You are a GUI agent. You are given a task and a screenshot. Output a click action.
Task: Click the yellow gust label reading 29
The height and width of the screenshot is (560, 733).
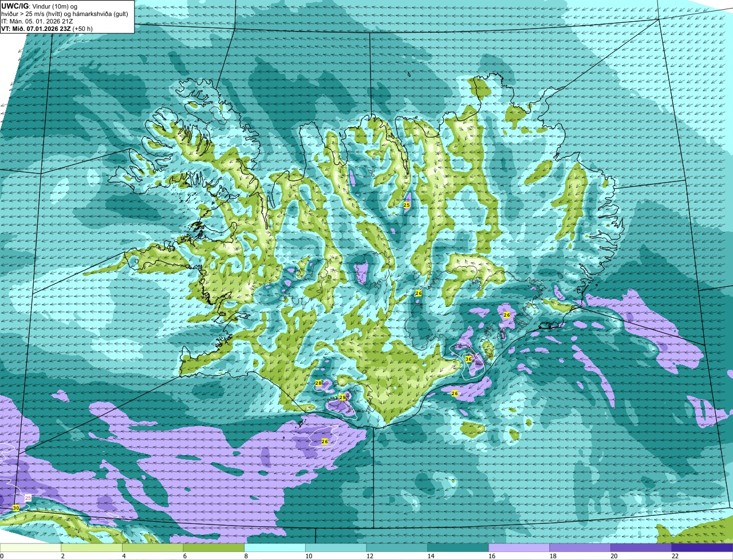tap(342, 397)
